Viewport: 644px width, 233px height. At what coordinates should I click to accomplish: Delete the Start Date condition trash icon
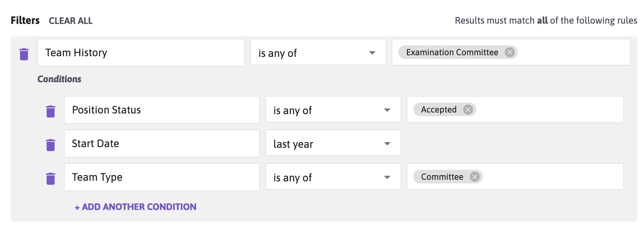click(51, 145)
